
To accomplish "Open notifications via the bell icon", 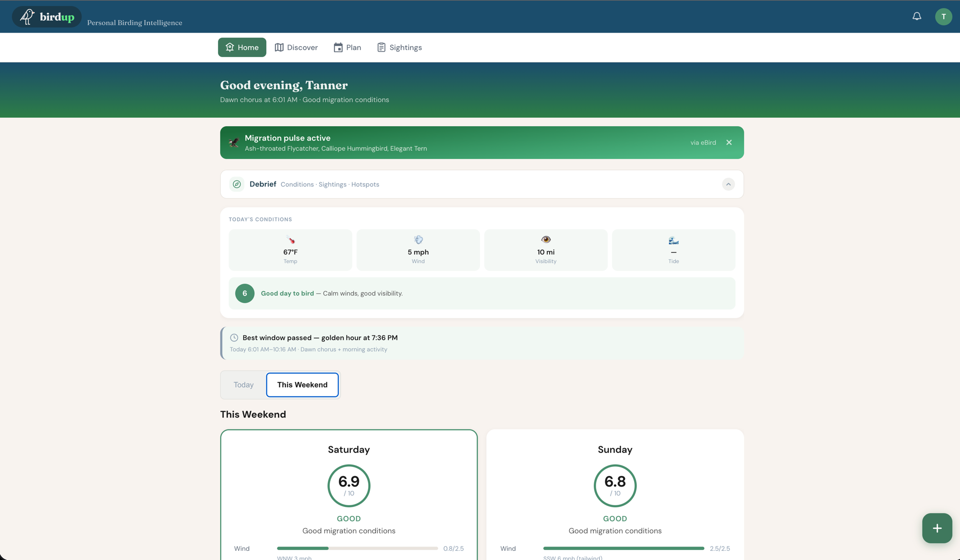I will pos(916,16).
